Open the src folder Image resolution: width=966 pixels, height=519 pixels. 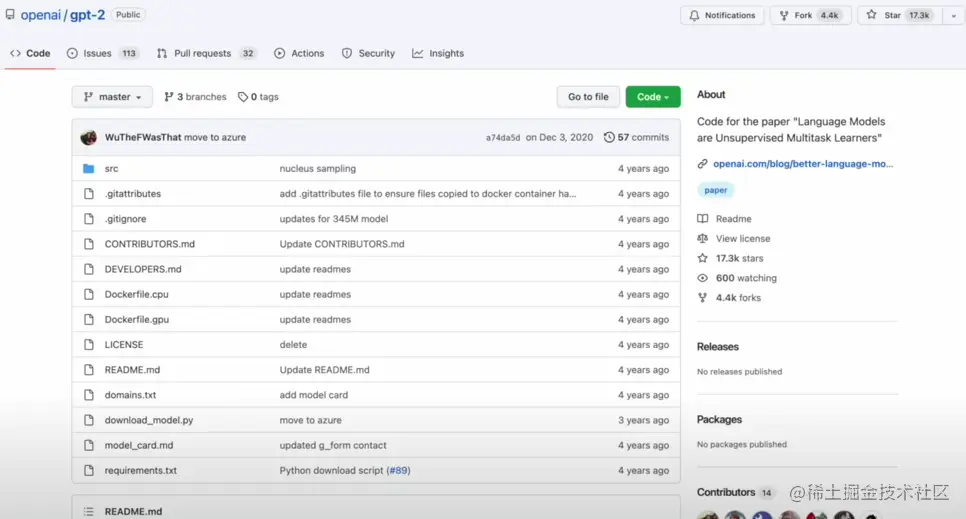point(112,168)
